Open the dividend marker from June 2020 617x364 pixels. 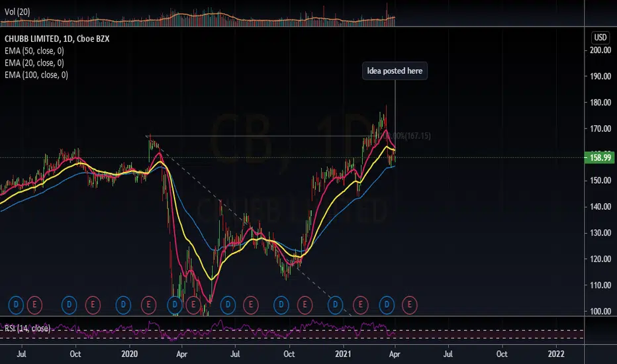click(x=228, y=305)
